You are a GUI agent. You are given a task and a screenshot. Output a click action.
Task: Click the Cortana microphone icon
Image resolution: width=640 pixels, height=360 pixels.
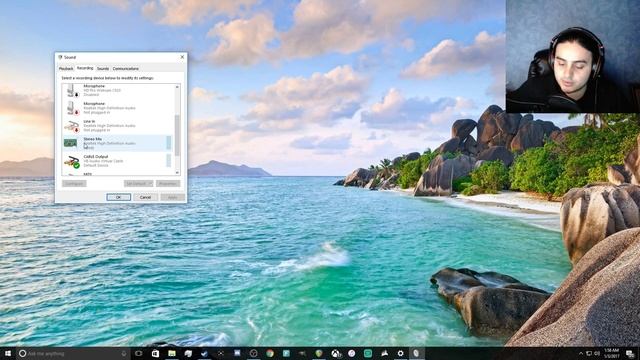pos(124,353)
